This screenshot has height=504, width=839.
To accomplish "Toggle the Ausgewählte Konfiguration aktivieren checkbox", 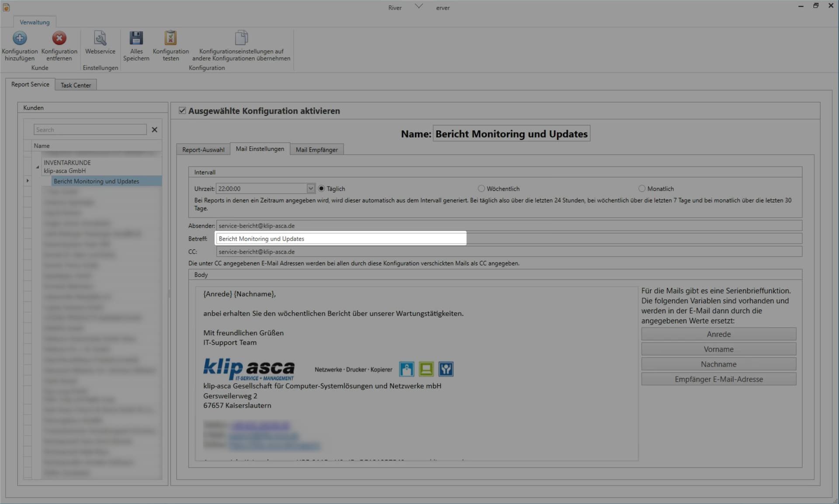I will click(x=182, y=110).
